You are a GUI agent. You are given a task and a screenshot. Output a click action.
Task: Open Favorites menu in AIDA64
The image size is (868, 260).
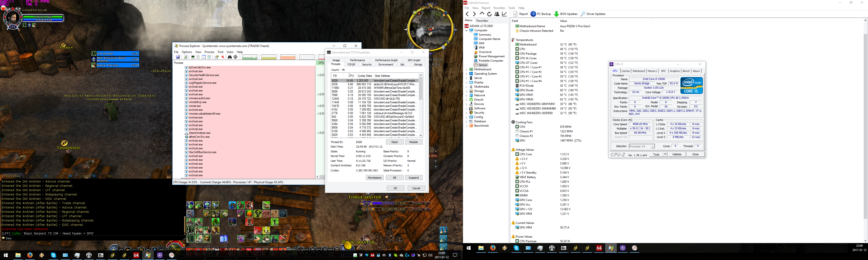(x=499, y=8)
